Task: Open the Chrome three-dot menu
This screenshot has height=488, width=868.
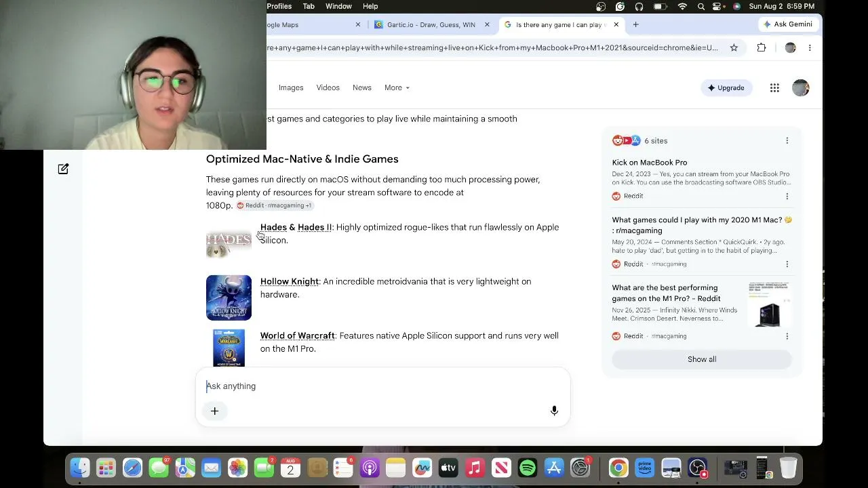Action: 810,47
